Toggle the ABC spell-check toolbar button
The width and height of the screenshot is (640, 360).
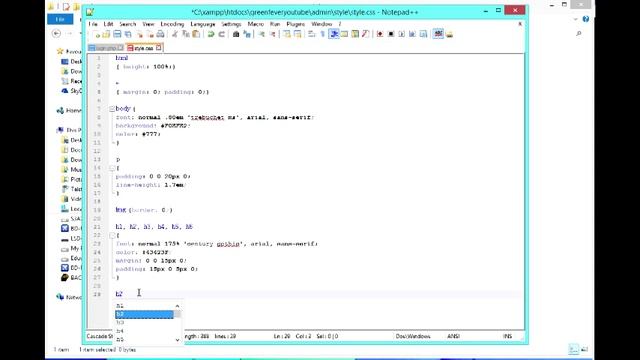coord(438,34)
